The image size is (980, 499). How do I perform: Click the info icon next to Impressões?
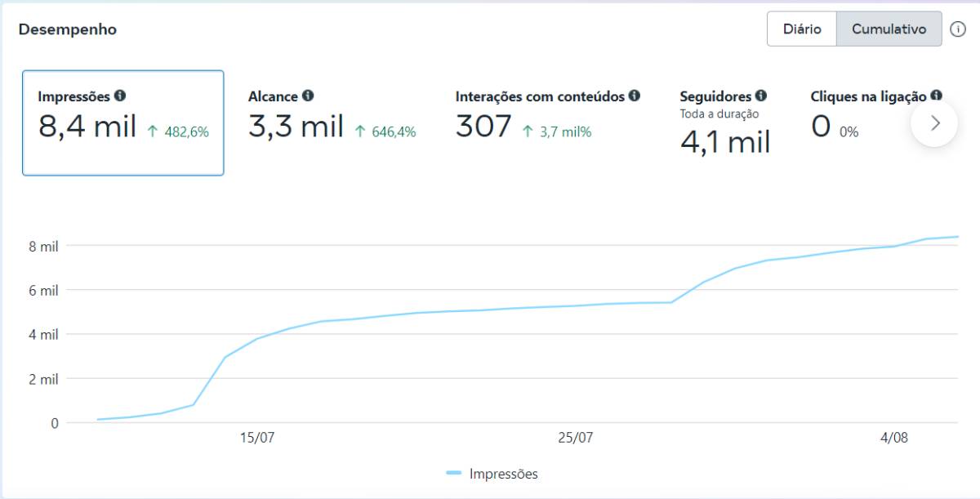tap(120, 96)
